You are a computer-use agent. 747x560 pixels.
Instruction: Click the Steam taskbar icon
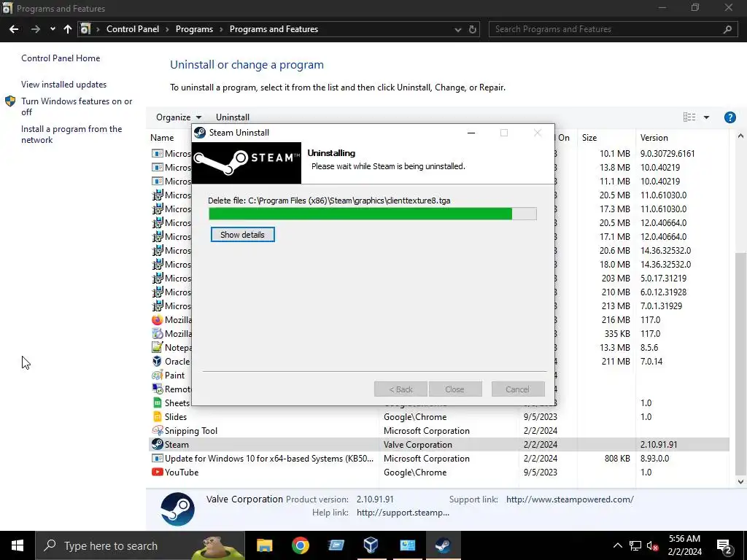443,545
